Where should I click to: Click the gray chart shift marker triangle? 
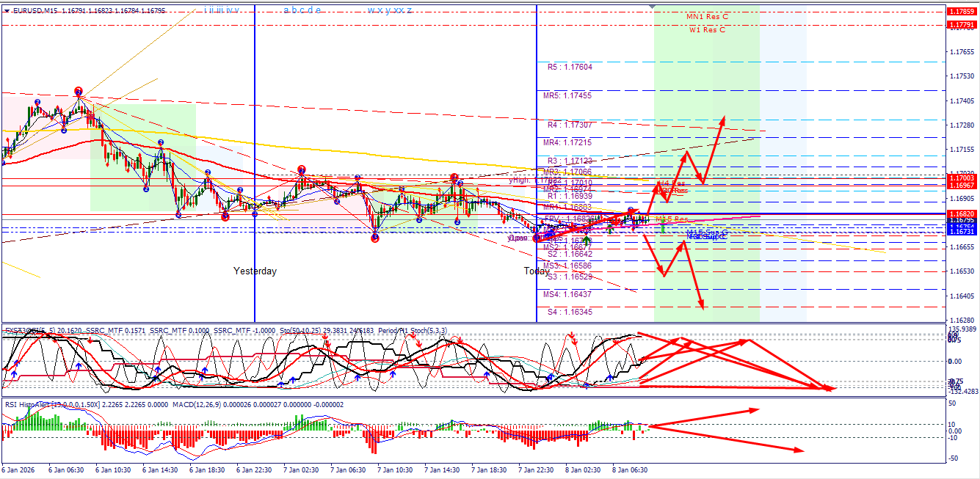tap(653, 7)
